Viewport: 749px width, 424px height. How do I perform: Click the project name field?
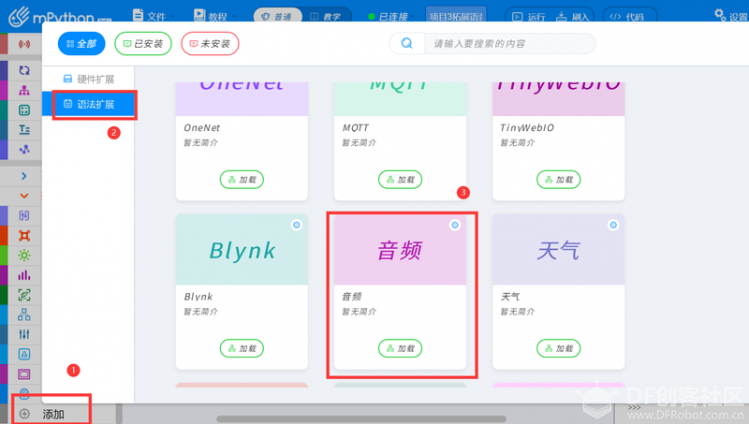pos(456,16)
